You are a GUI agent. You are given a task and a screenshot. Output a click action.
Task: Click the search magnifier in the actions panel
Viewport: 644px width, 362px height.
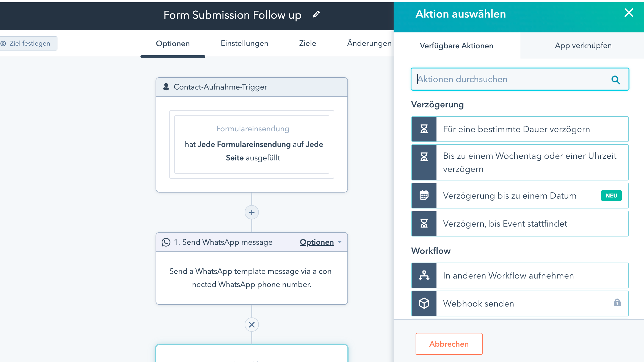click(x=616, y=80)
